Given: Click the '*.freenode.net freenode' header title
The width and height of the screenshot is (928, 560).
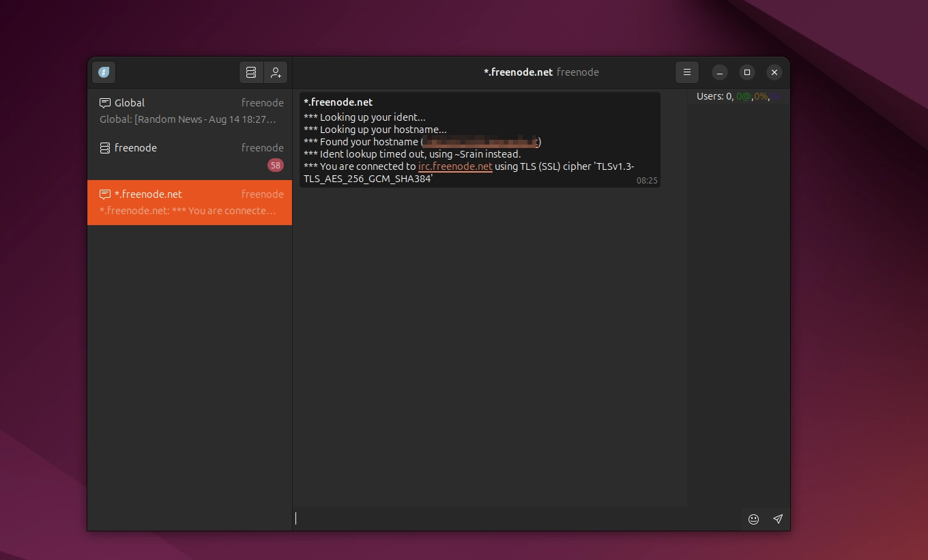Looking at the screenshot, I should tap(541, 72).
